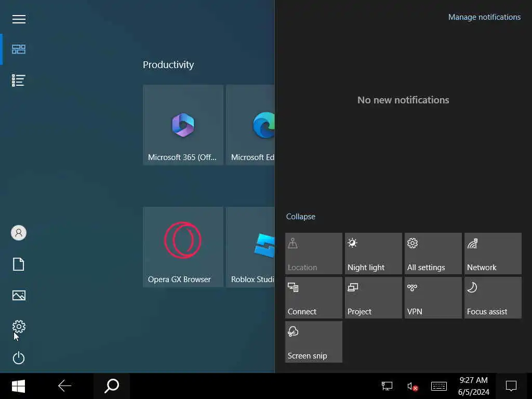
Task: Open the clock showing 9:27 AM
Action: click(474, 386)
